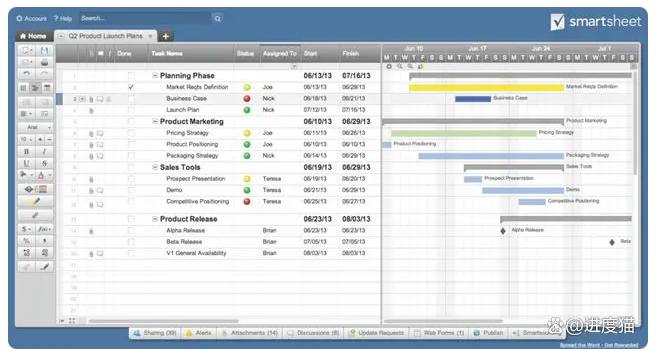The height and width of the screenshot is (360, 656).
Task: Click the zoom out icon above Gantt chart
Action: pos(400,66)
